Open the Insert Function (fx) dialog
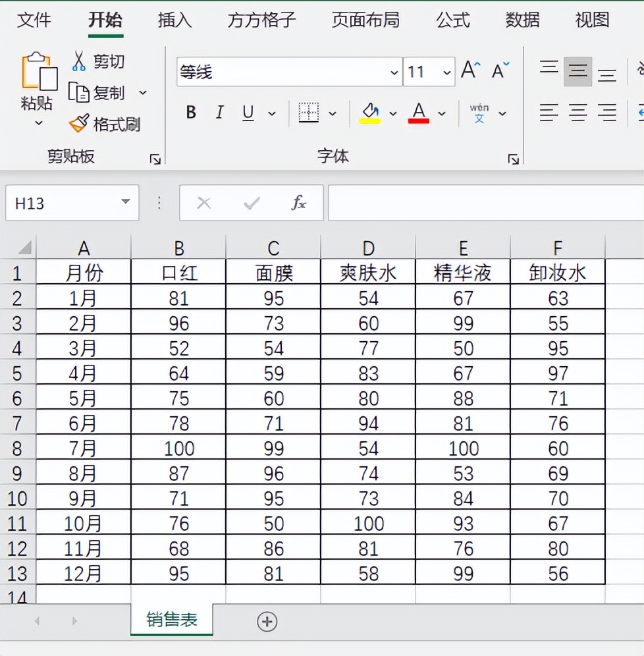This screenshot has height=656, width=644. [300, 203]
